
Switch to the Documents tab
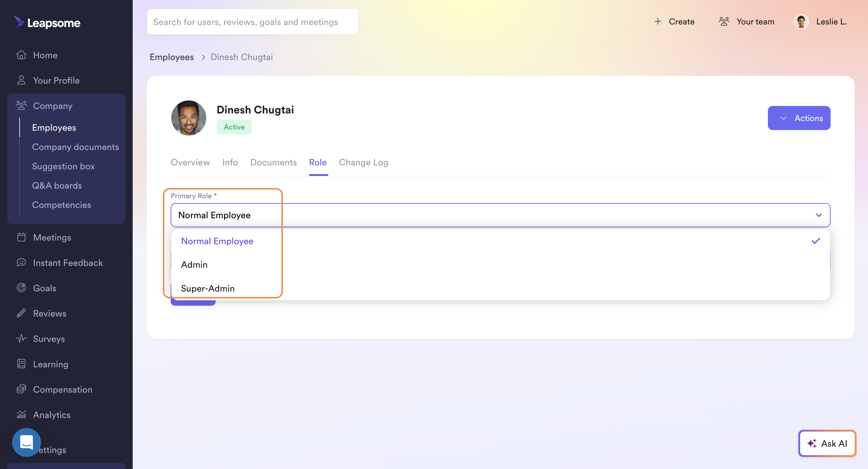point(274,162)
